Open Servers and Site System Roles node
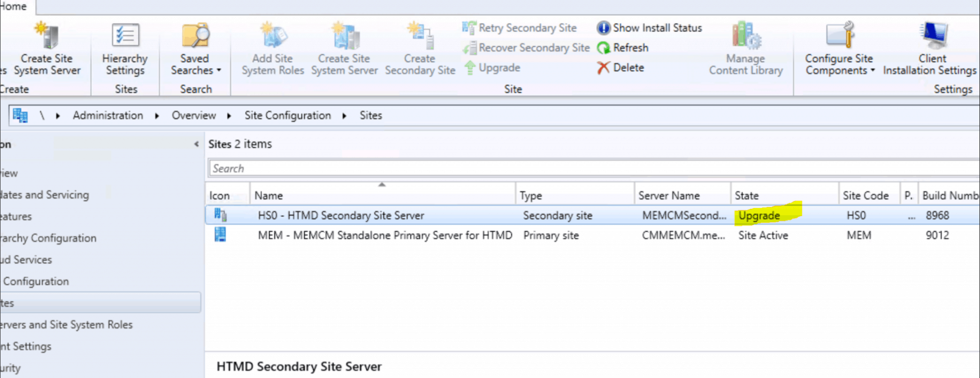980x378 pixels. 67,325
